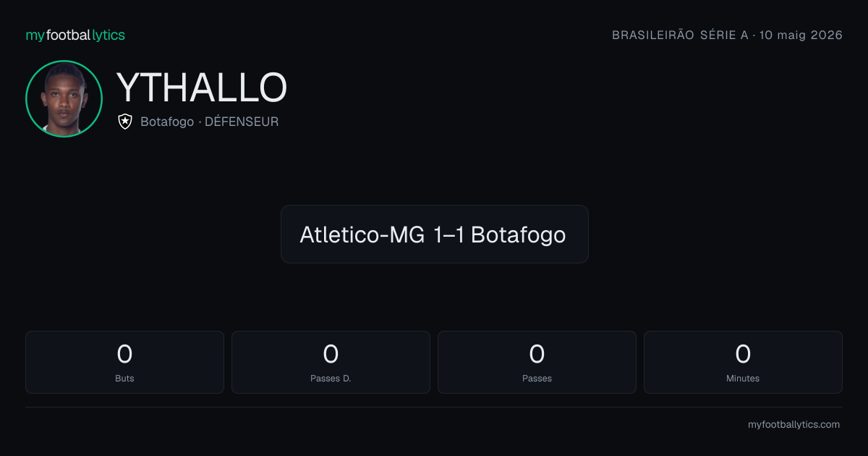Click the Botafogo club crest icon
Viewport: 868px width, 456px height.
tap(125, 122)
